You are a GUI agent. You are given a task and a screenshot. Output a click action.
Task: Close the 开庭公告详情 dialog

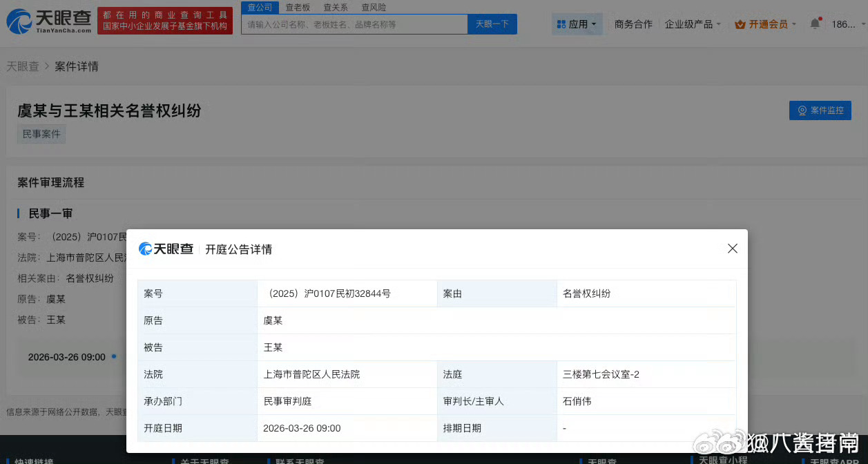(732, 248)
